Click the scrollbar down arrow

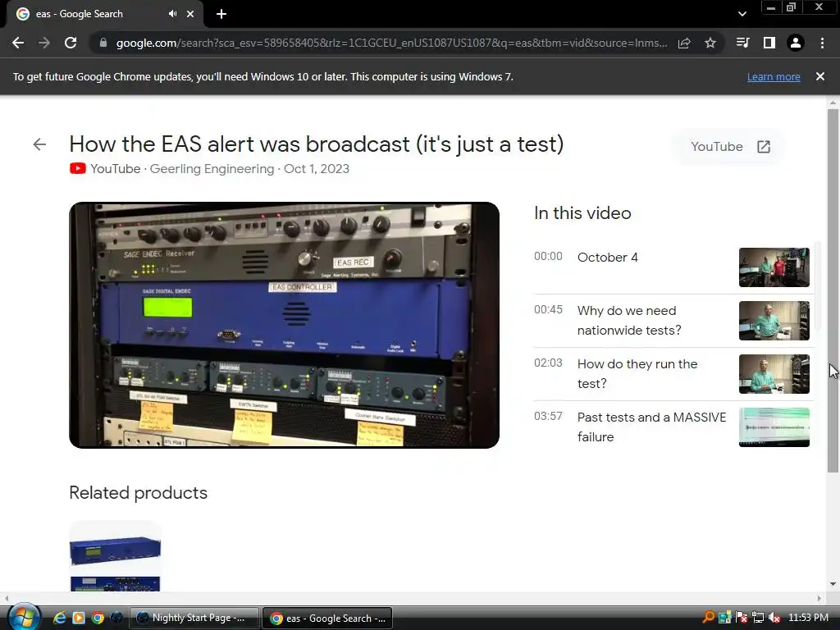click(833, 584)
